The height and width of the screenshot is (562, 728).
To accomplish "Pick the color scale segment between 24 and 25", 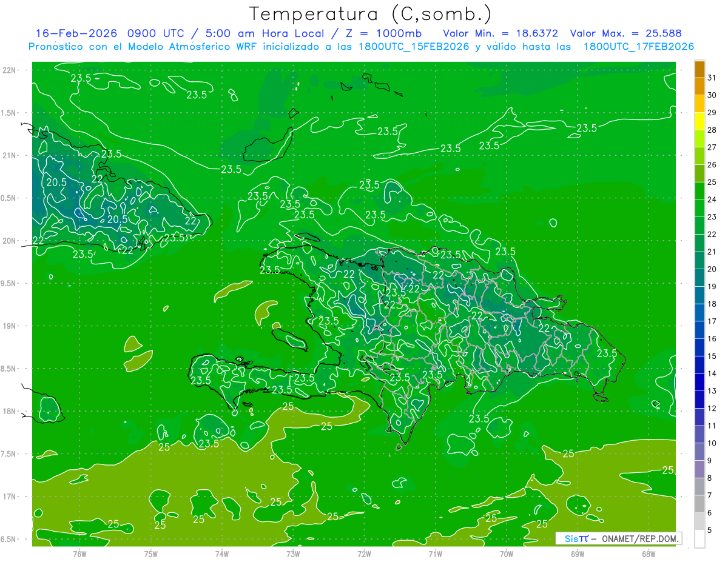I will pos(699,191).
